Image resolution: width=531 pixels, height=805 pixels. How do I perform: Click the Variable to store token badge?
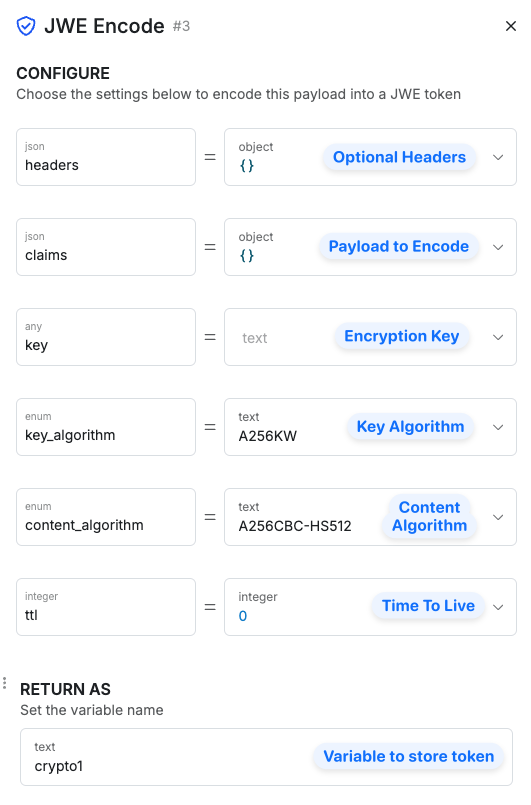coord(408,756)
